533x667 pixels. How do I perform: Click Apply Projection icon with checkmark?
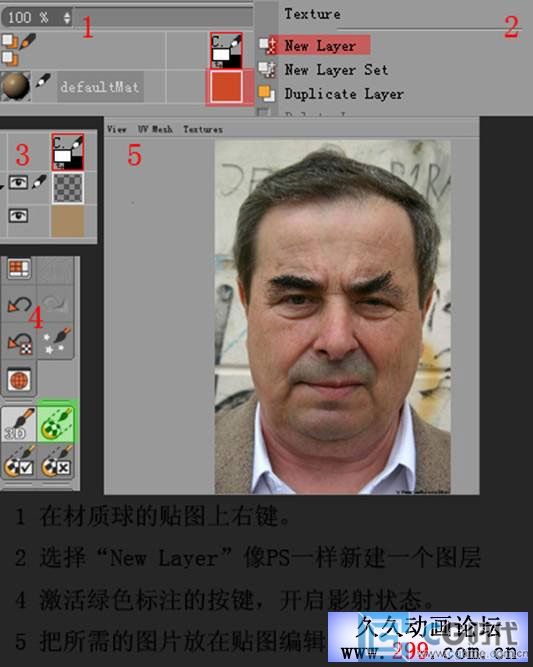pos(19,463)
